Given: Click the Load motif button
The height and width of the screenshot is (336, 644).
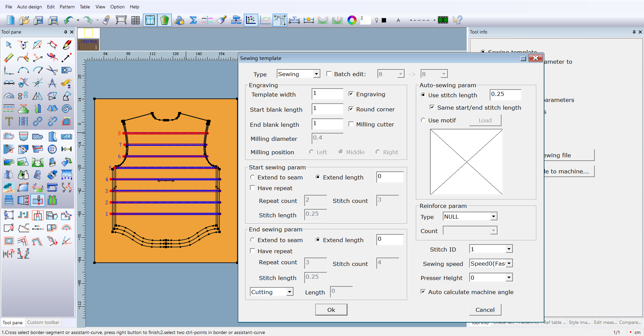Looking at the screenshot, I should point(485,120).
